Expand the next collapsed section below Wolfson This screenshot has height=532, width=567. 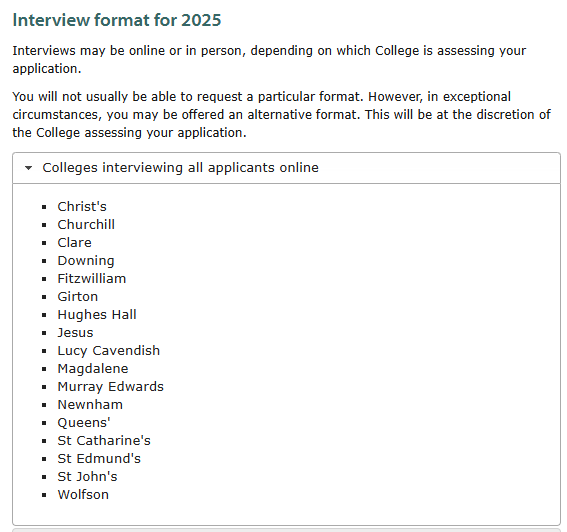286,530
